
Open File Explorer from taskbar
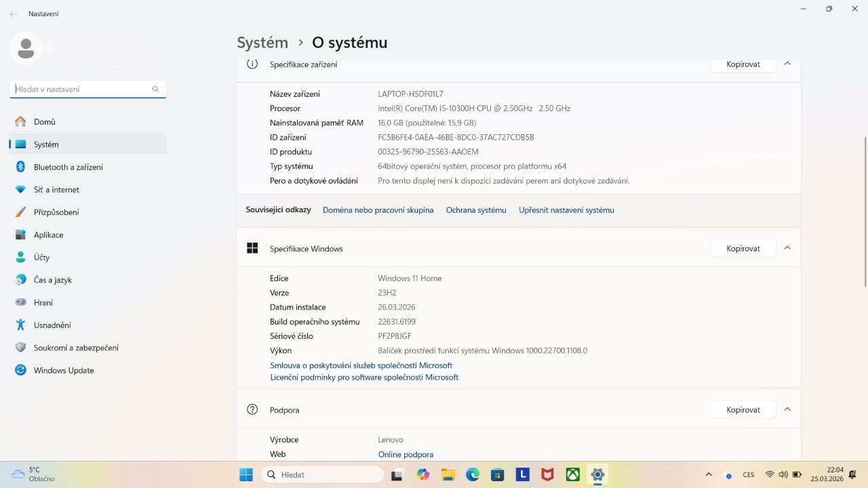448,474
